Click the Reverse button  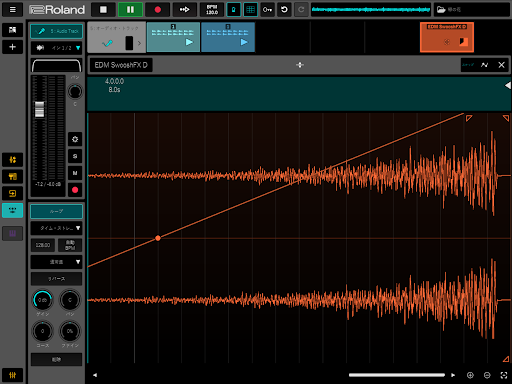57,279
